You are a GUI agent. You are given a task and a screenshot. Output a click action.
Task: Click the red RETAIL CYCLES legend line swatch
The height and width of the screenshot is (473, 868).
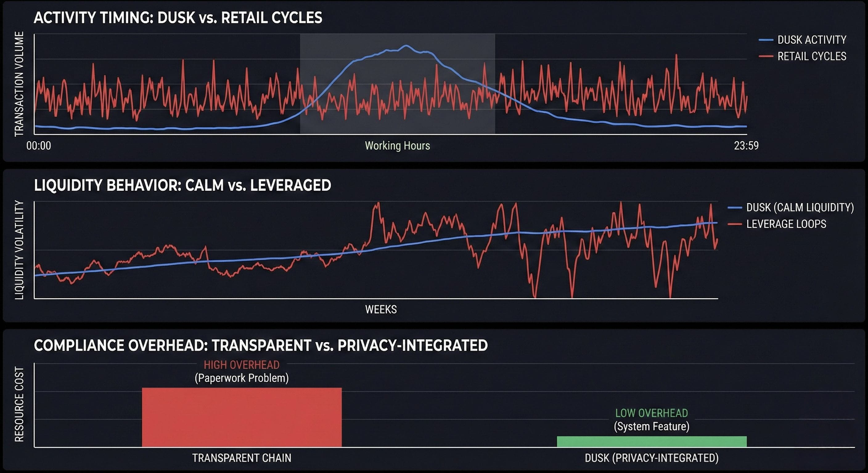(766, 56)
